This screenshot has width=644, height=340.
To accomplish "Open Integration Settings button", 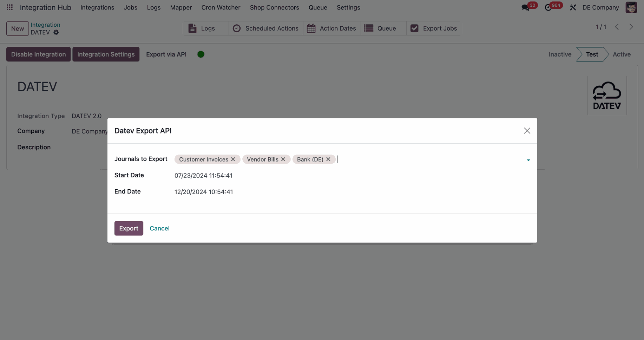I will 106,54.
